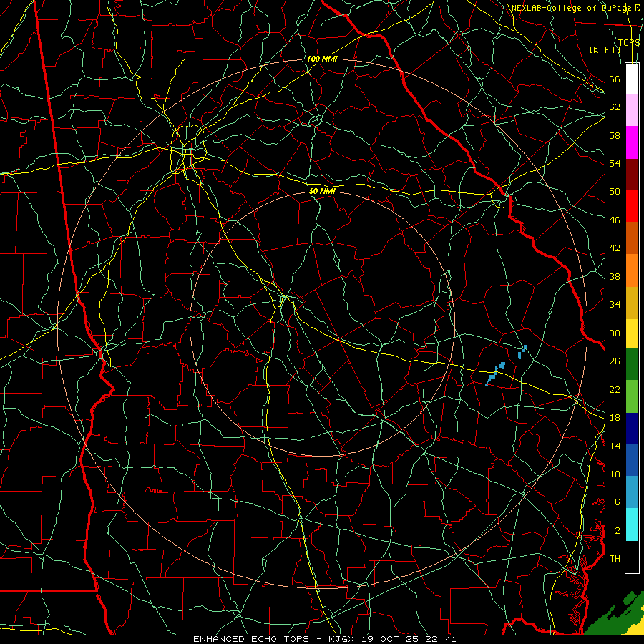Click the gold legend swatch

coord(632,303)
